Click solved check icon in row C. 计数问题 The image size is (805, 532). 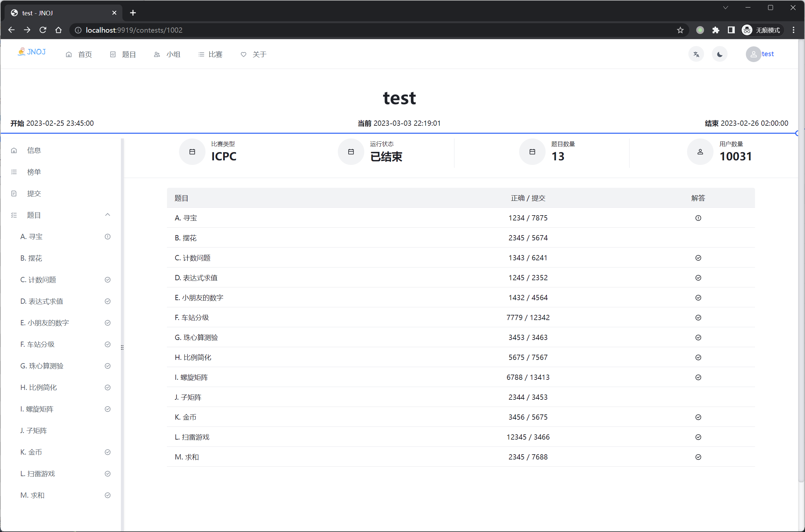(698, 258)
